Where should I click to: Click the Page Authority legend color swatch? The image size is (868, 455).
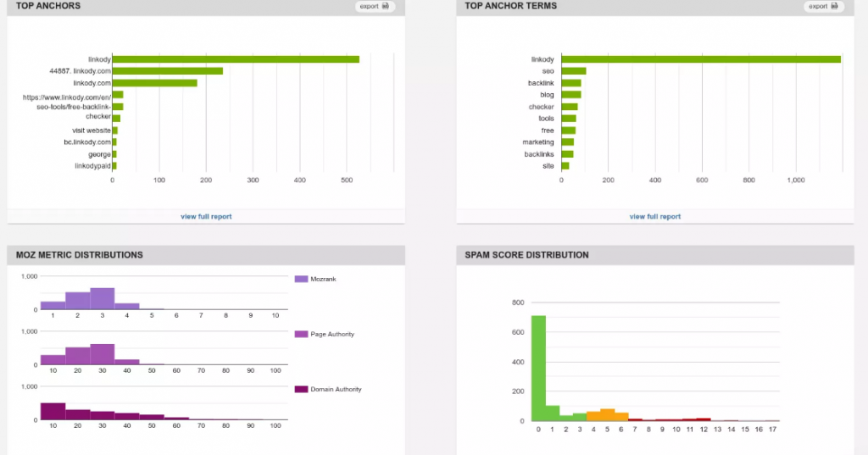click(x=301, y=334)
